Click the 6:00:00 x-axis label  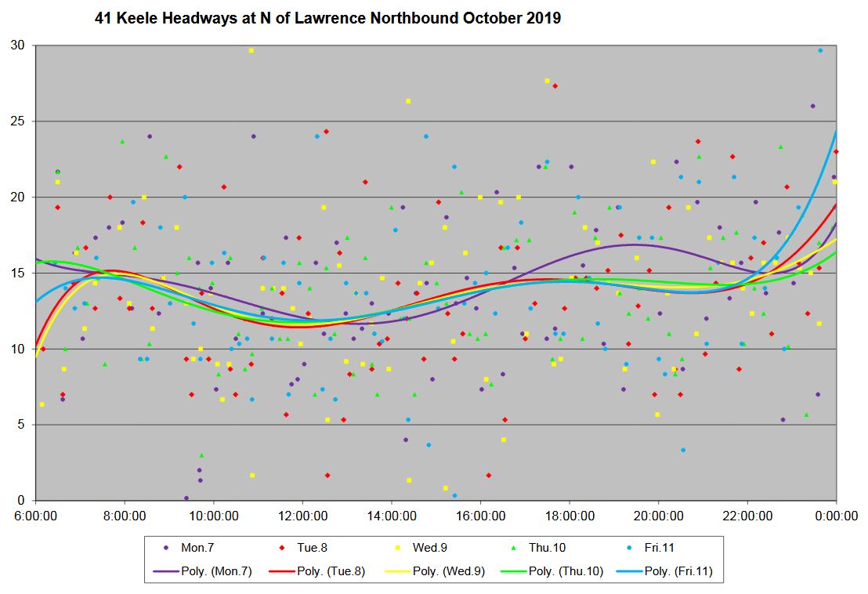[x=36, y=516]
